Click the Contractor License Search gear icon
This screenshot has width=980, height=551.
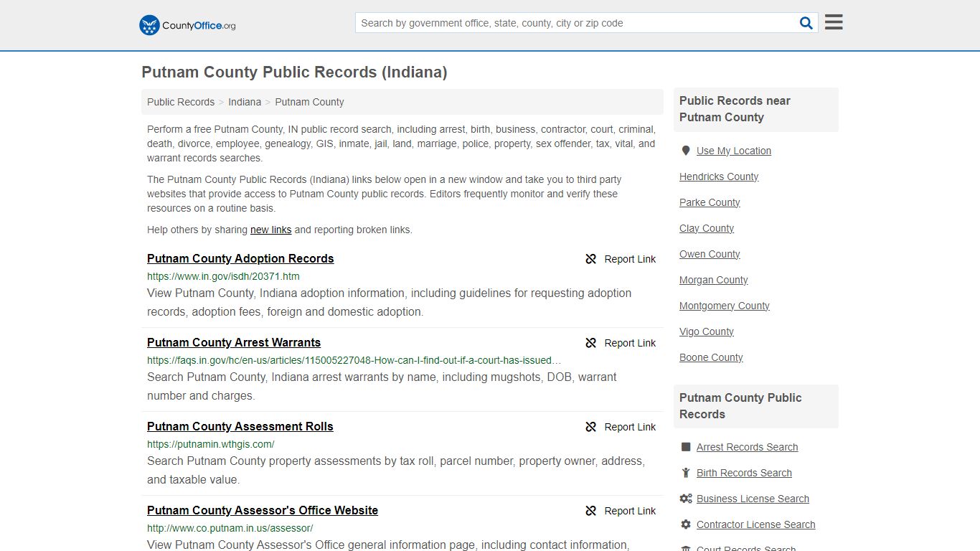[686, 524]
